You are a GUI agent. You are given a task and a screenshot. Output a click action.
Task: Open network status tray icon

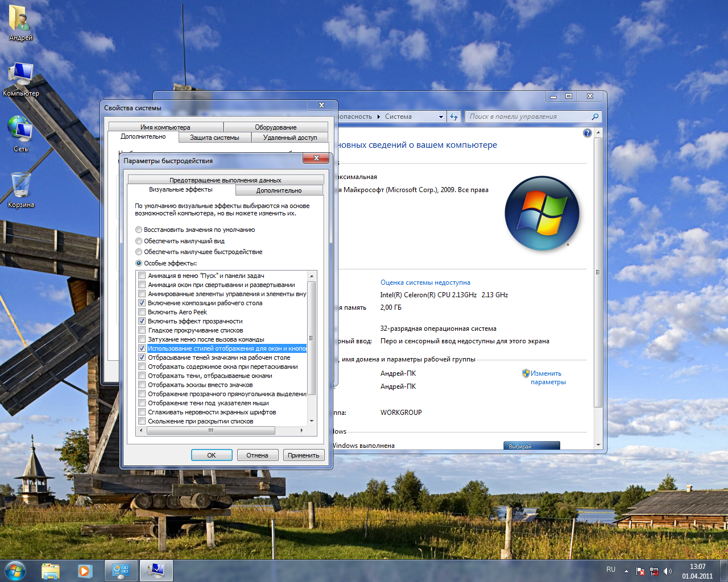tap(654, 571)
